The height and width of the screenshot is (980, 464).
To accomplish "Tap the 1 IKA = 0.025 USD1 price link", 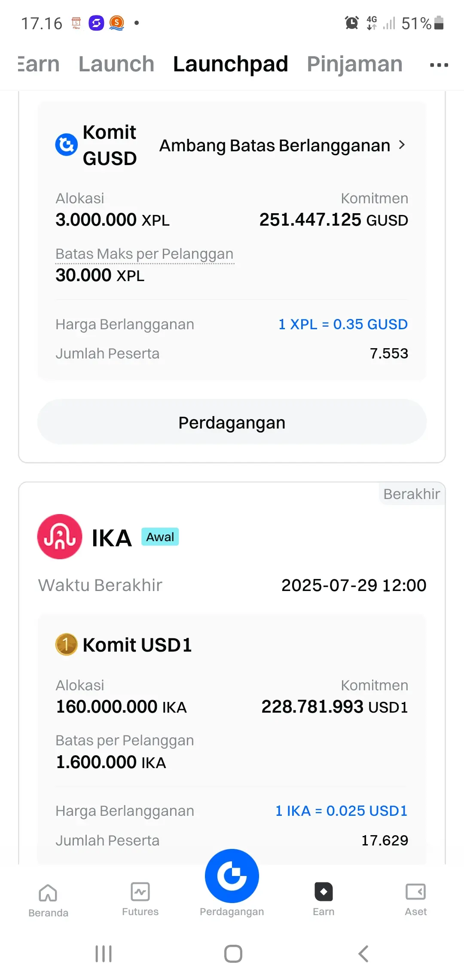I will click(342, 811).
